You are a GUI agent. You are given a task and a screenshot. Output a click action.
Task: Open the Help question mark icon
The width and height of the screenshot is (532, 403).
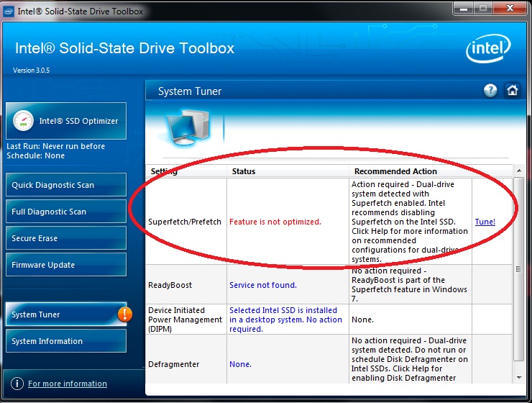click(x=490, y=91)
